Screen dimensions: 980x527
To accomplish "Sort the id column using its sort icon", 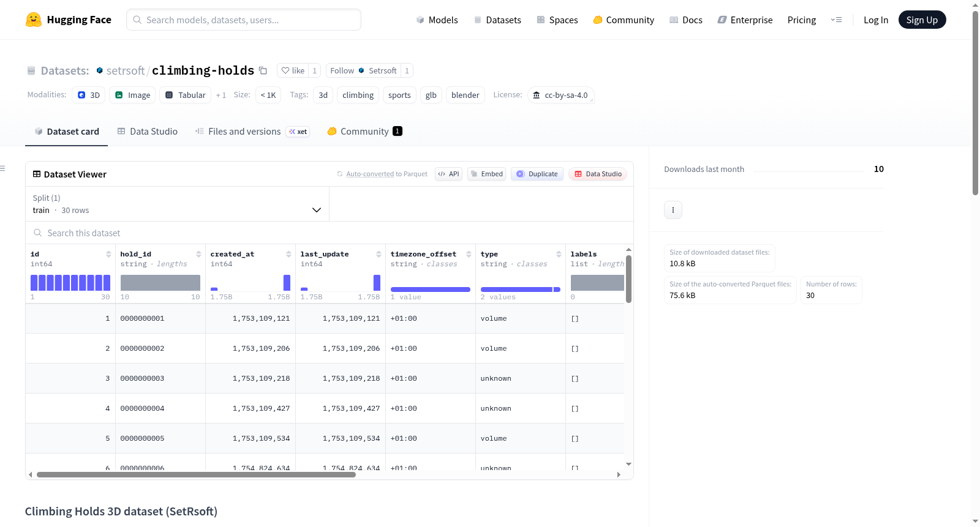I will (x=108, y=254).
